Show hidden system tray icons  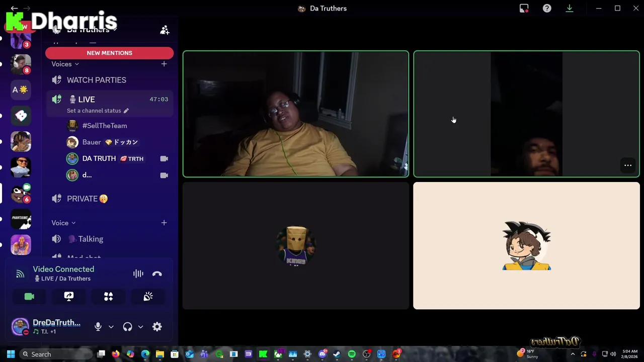click(573, 354)
